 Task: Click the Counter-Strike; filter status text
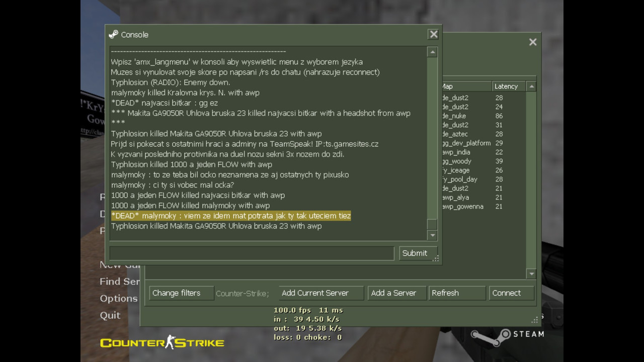pos(243,294)
